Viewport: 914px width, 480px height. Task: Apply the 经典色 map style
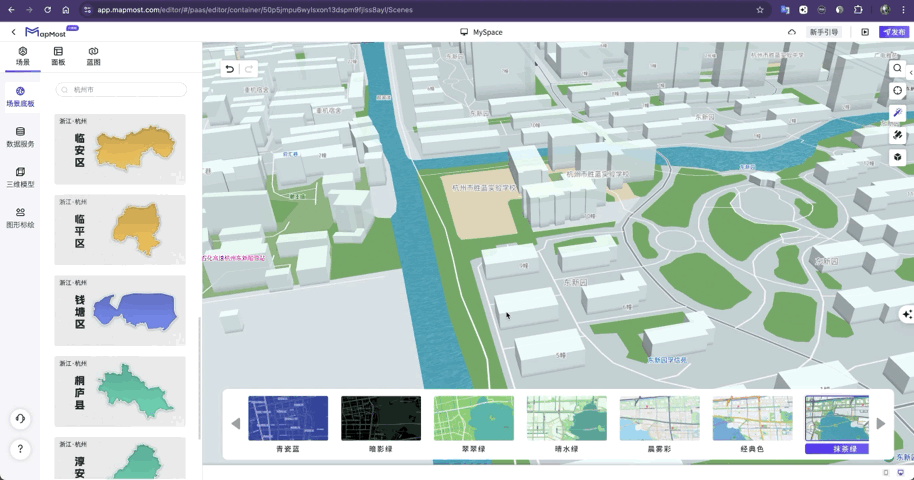click(x=753, y=425)
